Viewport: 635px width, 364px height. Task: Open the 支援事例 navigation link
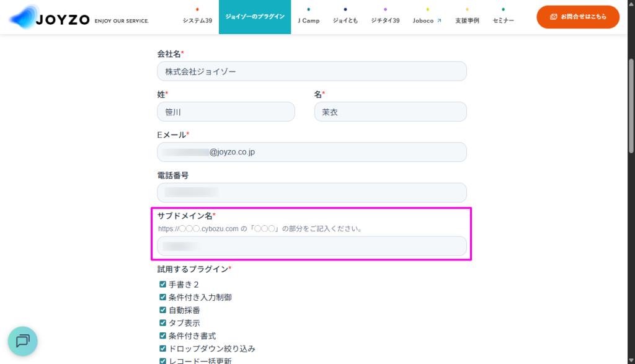click(x=467, y=20)
